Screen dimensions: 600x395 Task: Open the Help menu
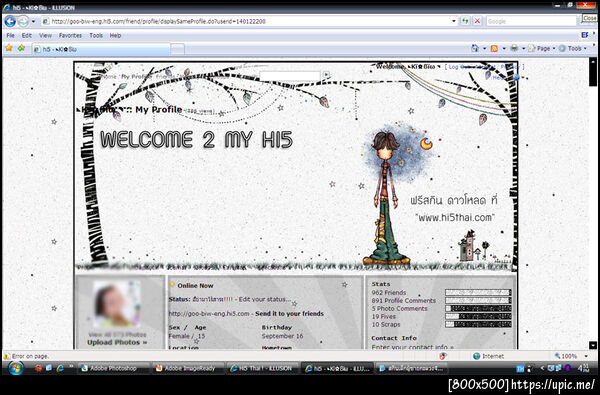coord(115,35)
